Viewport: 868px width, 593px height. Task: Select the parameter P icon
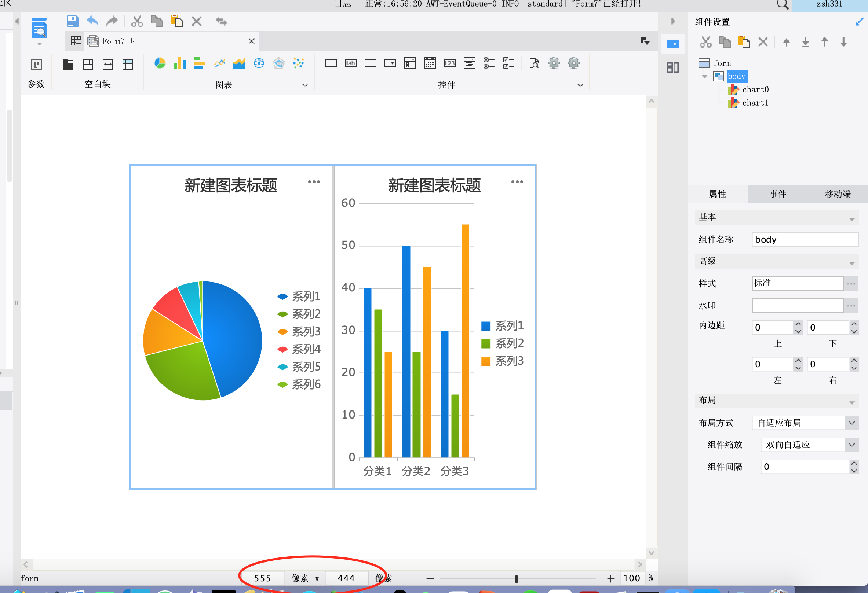pyautogui.click(x=36, y=65)
